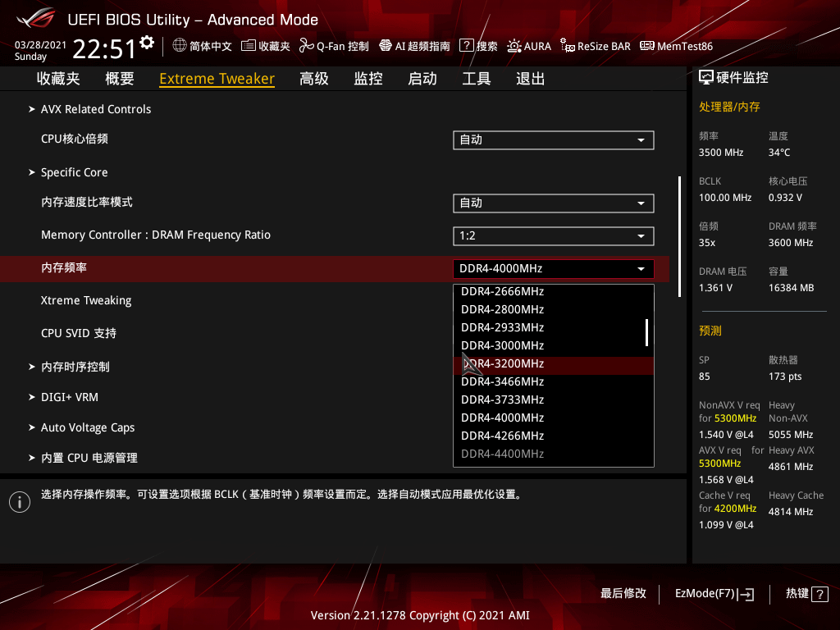Click the 核心电压 0.932 V value

coord(785,198)
